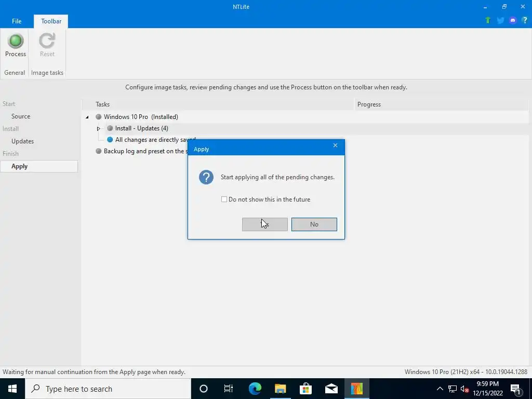Check Do not show this in the future

(x=224, y=199)
